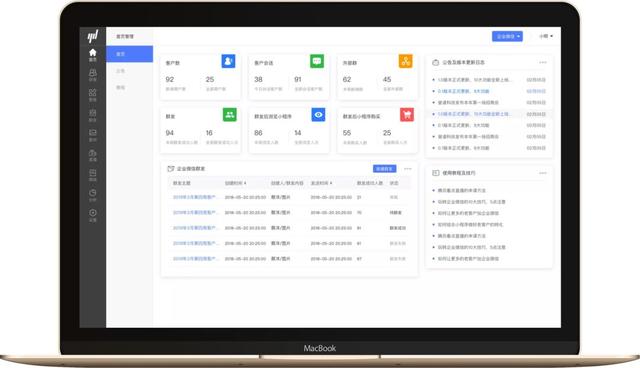Viewport: 640px width, 368px height.
Task: Open ellipsis menu of the announcements panel
Action: point(542,62)
